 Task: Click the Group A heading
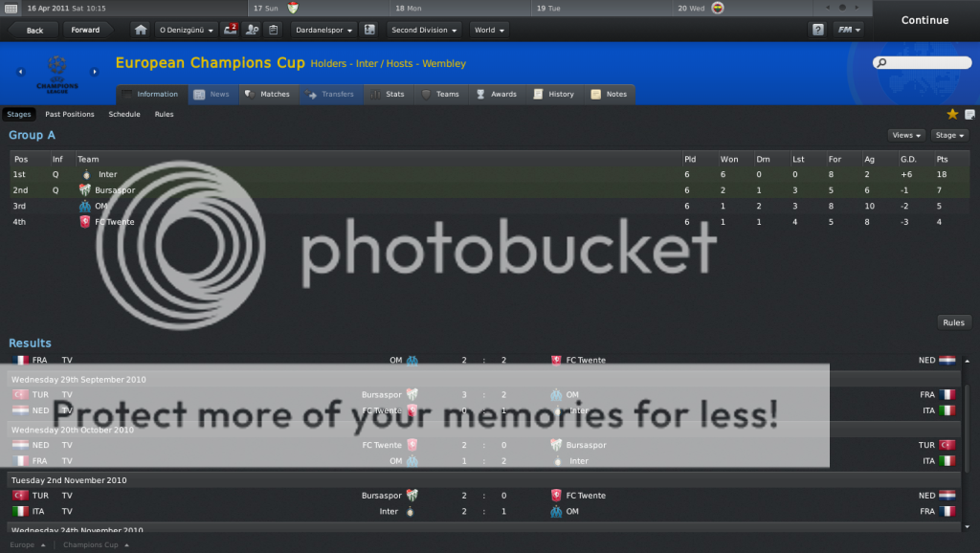(32, 135)
